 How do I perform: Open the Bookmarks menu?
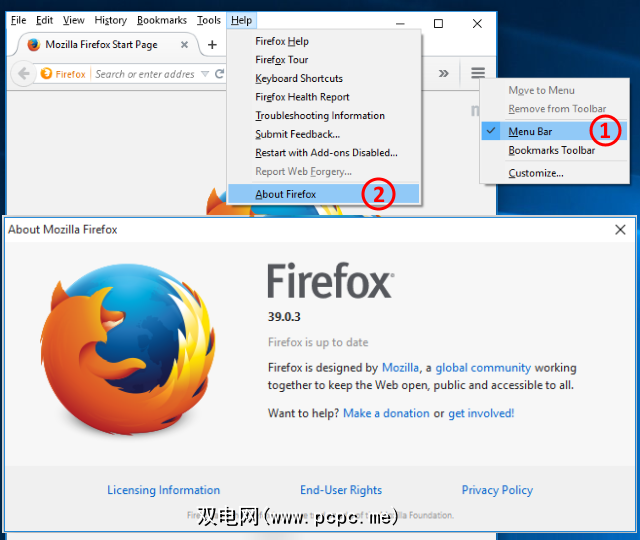162,20
